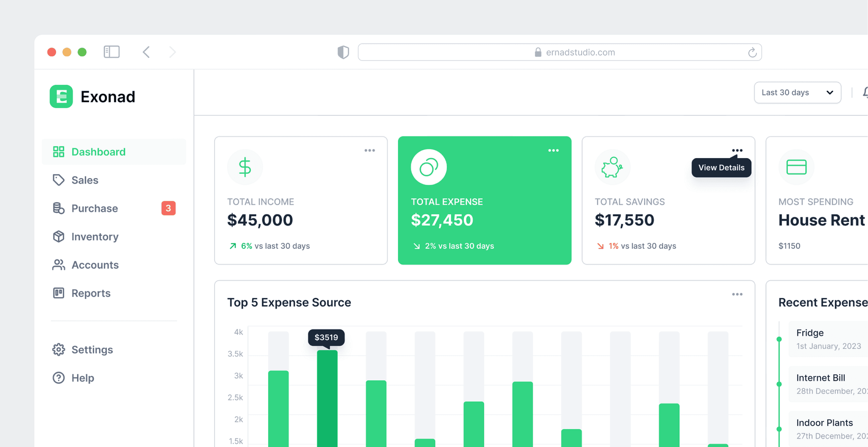Reload the page with the refresh icon

[x=752, y=52]
